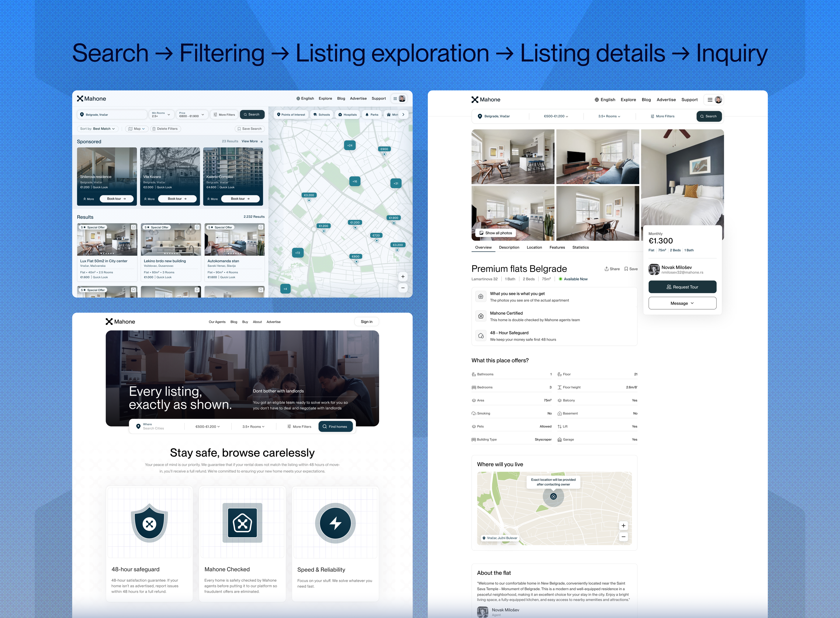Image resolution: width=840 pixels, height=618 pixels.
Task: Bookmark the Autokomanda stan listing card
Action: click(261, 227)
